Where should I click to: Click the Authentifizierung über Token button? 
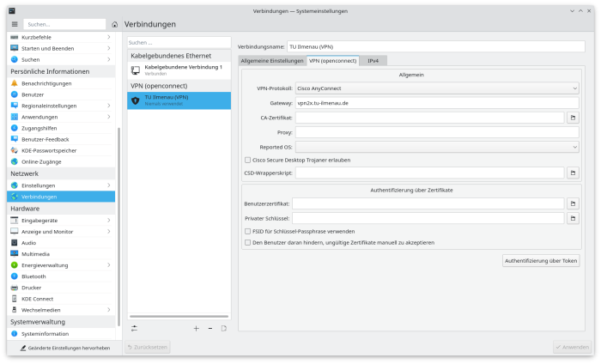coord(541,261)
